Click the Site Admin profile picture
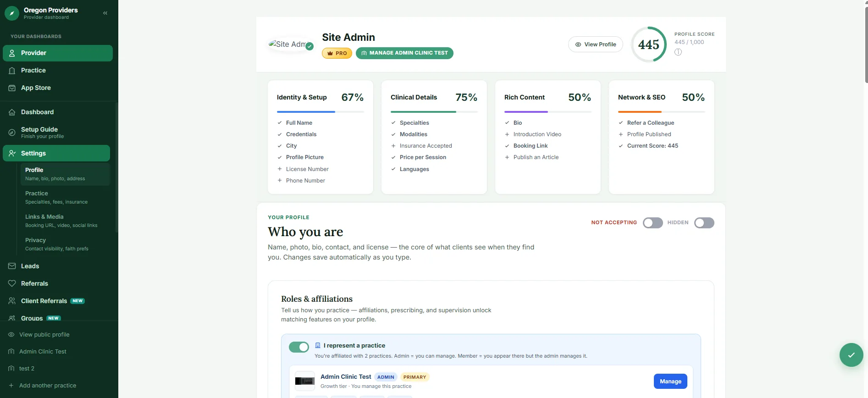Screen dimensions: 868x398 (289, 44)
